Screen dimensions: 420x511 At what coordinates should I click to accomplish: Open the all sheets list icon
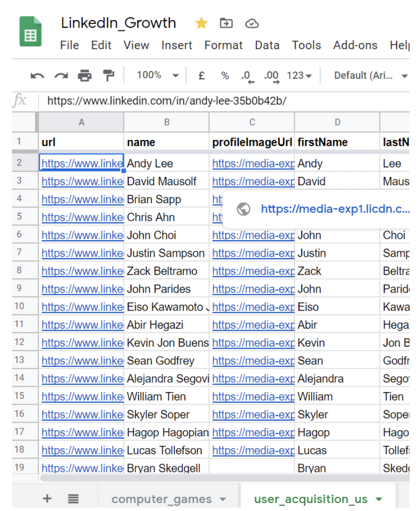pos(73,499)
